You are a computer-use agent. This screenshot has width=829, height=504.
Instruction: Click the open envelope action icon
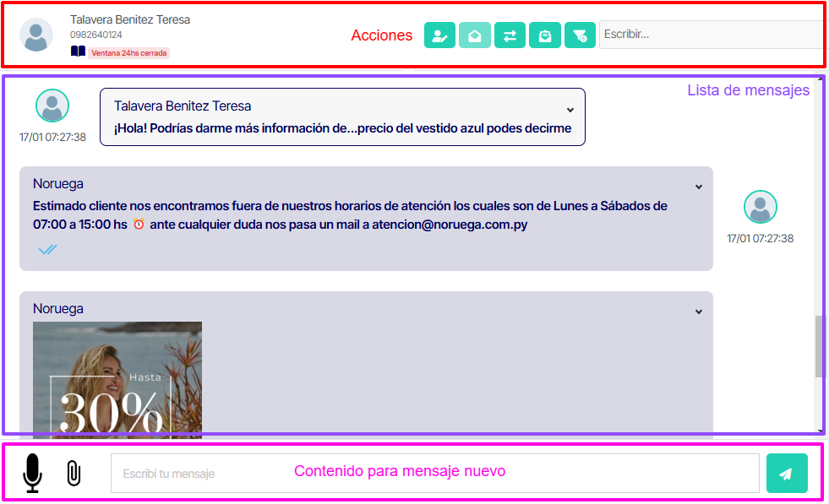(474, 35)
